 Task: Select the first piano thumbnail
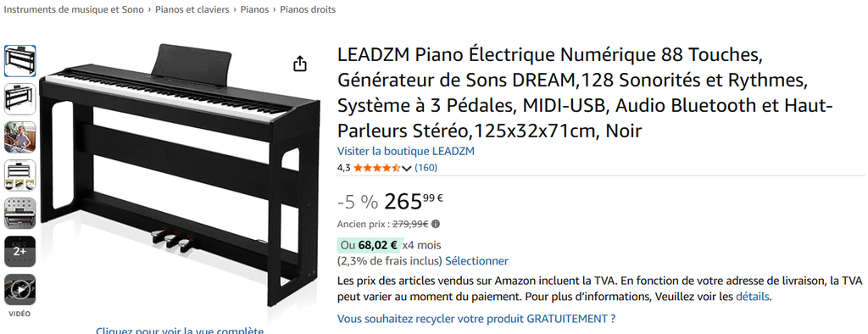click(20, 61)
